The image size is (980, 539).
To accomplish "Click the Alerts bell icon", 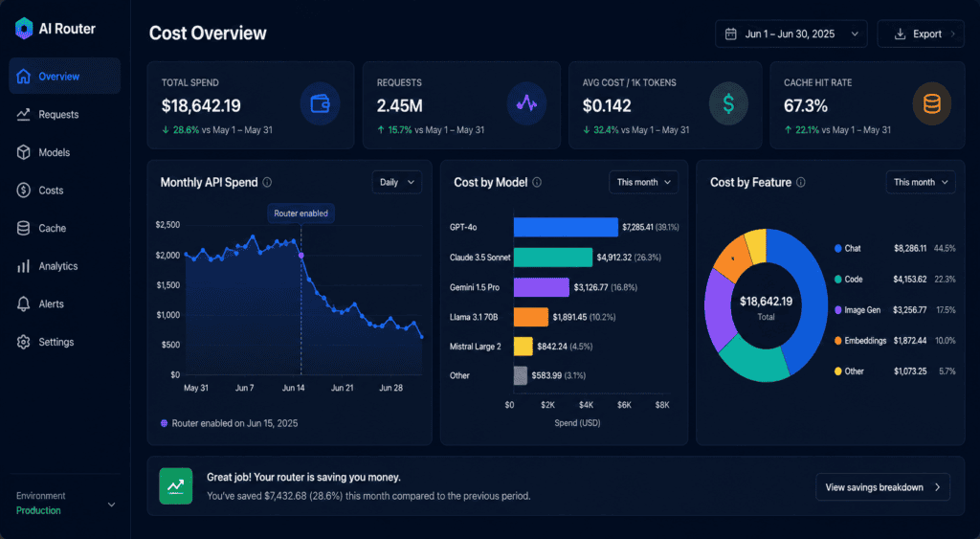I will 23,303.
